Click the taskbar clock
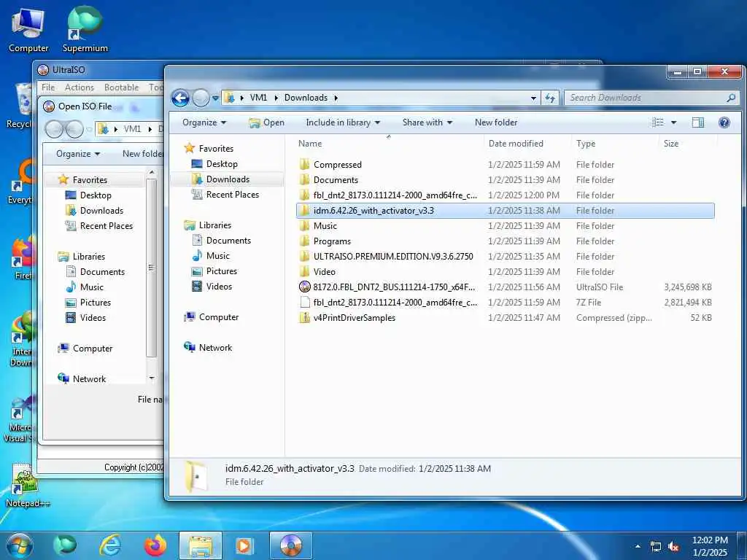This screenshot has height=560, width=747. point(710,546)
